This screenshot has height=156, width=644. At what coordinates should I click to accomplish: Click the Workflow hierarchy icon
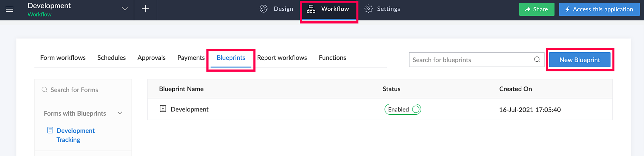pyautogui.click(x=311, y=9)
